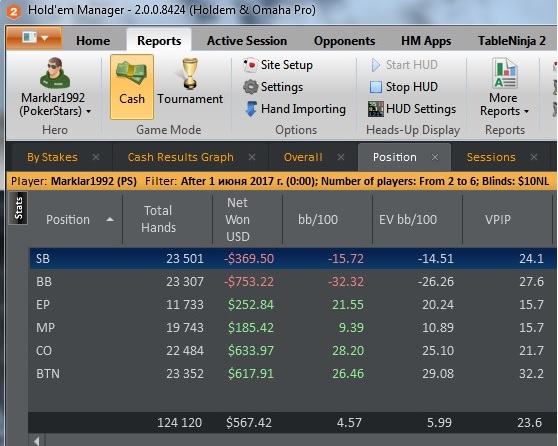Sort by the Position column header
This screenshot has width=558, height=446.
click(68, 220)
